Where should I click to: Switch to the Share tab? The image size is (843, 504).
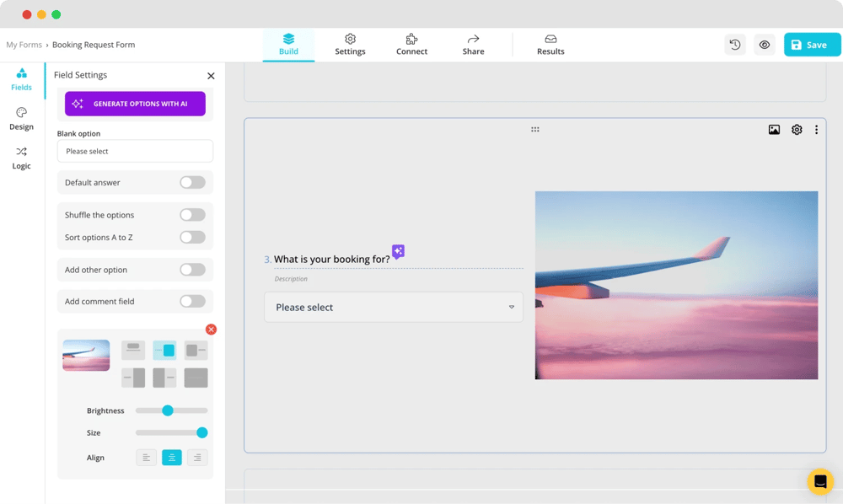pos(473,44)
